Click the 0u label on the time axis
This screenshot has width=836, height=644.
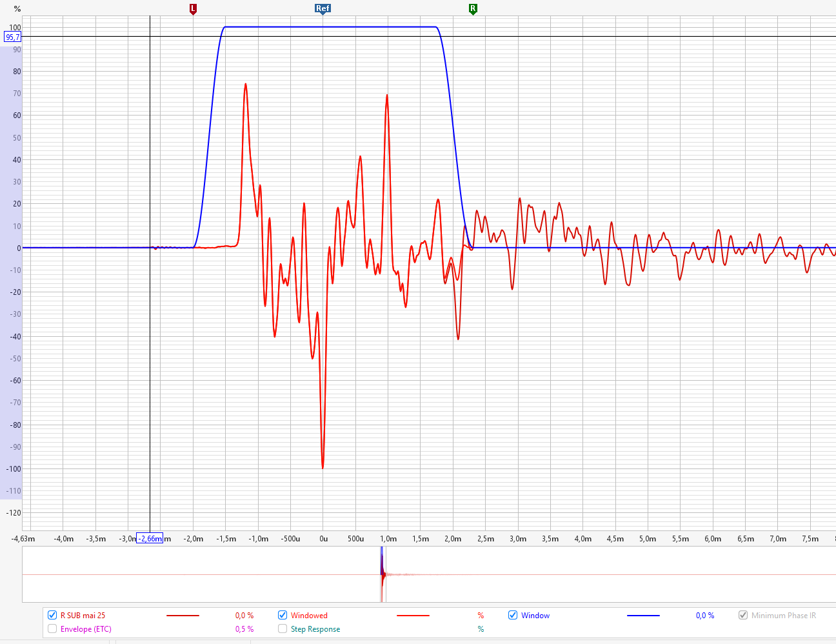[x=323, y=539]
